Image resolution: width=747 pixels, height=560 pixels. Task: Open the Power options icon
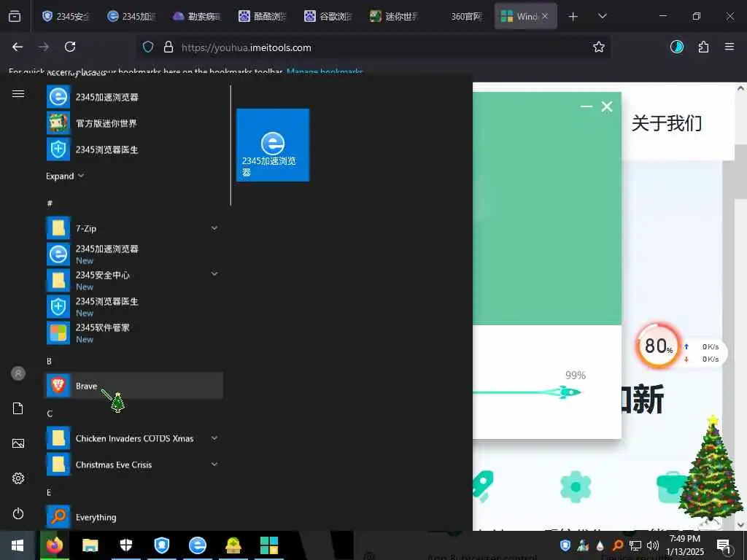[x=18, y=514]
